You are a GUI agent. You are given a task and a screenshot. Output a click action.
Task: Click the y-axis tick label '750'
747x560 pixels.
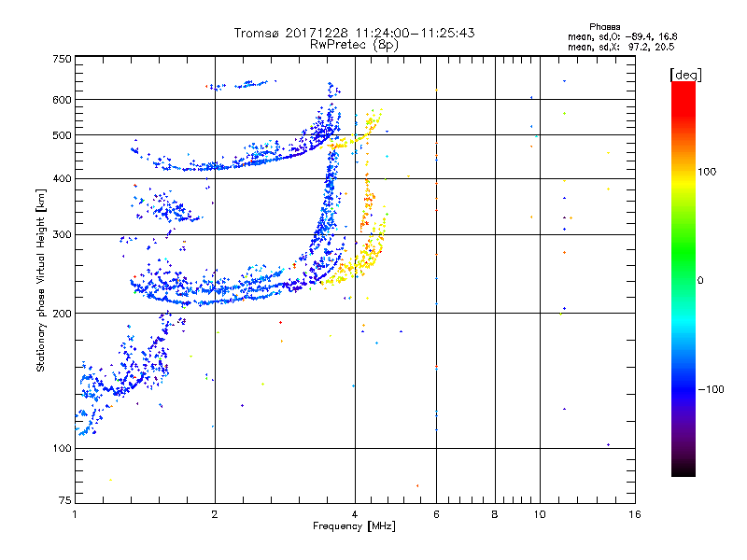coord(62,59)
